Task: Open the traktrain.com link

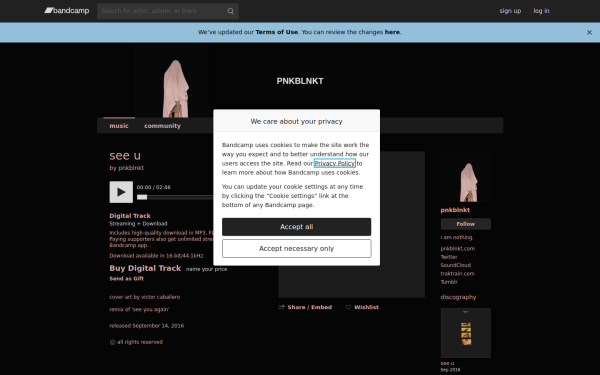Action: coord(457,274)
